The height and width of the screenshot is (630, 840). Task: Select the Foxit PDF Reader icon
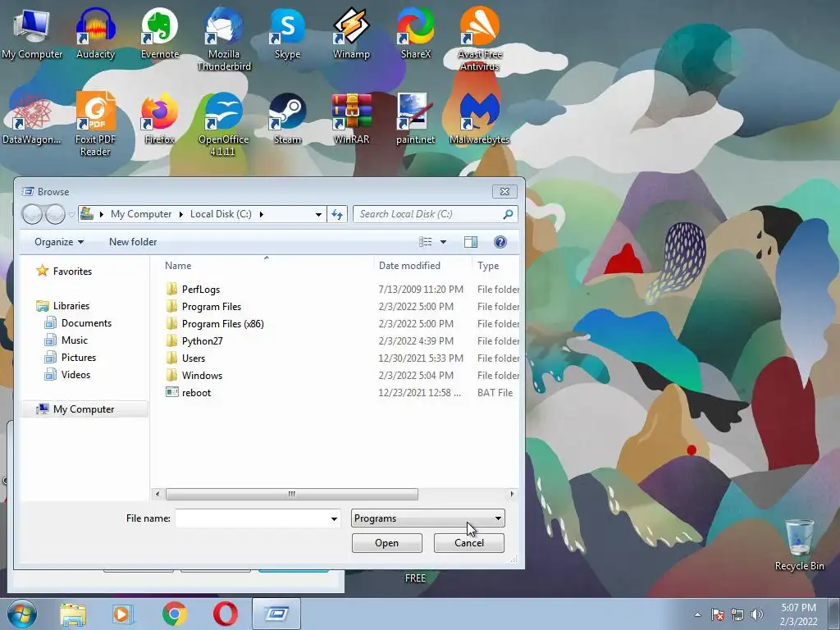[95, 125]
